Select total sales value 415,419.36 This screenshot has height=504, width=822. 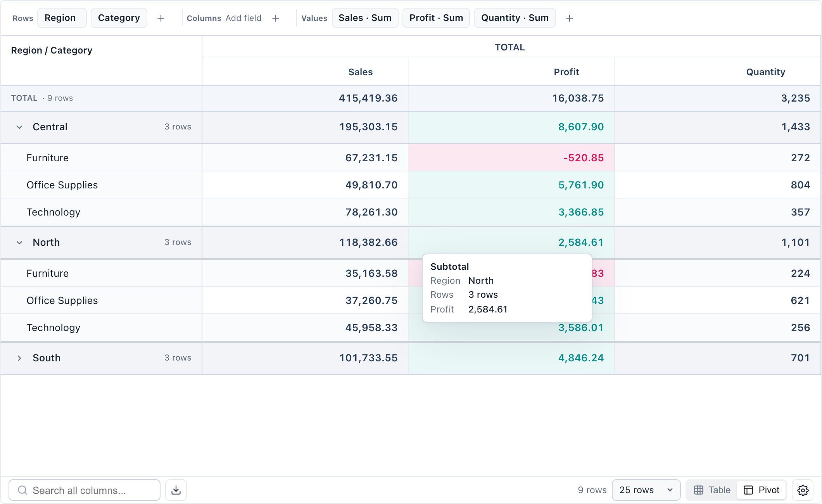click(305, 98)
